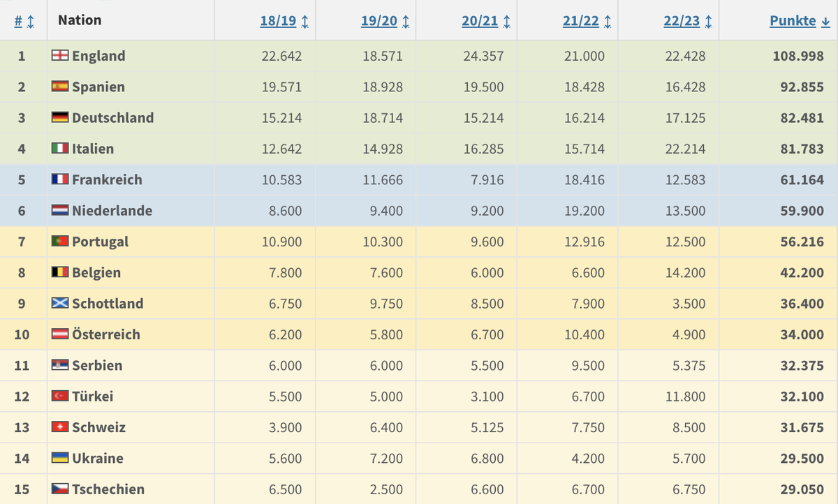Select the Schottland nation name
This screenshot has width=838, height=504.
coord(108,303)
